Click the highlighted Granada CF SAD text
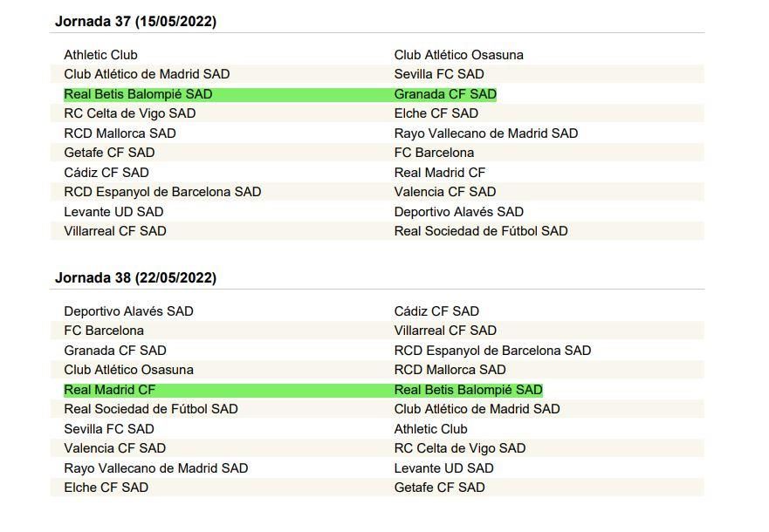Image resolution: width=769 pixels, height=532 pixels. click(445, 94)
